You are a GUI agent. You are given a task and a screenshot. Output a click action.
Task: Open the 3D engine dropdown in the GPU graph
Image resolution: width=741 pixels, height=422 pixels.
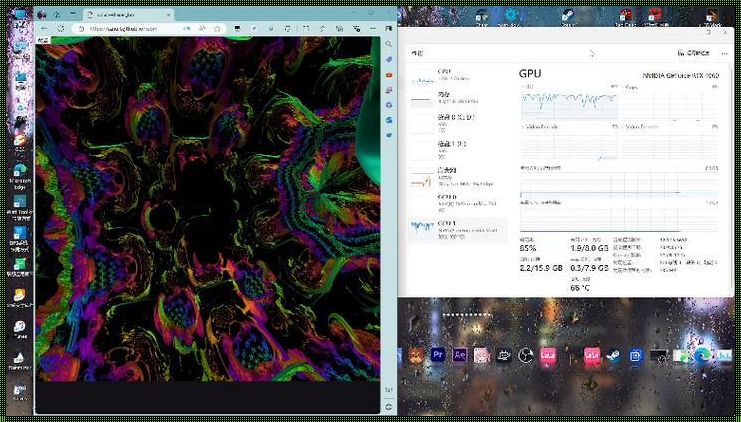(x=529, y=87)
